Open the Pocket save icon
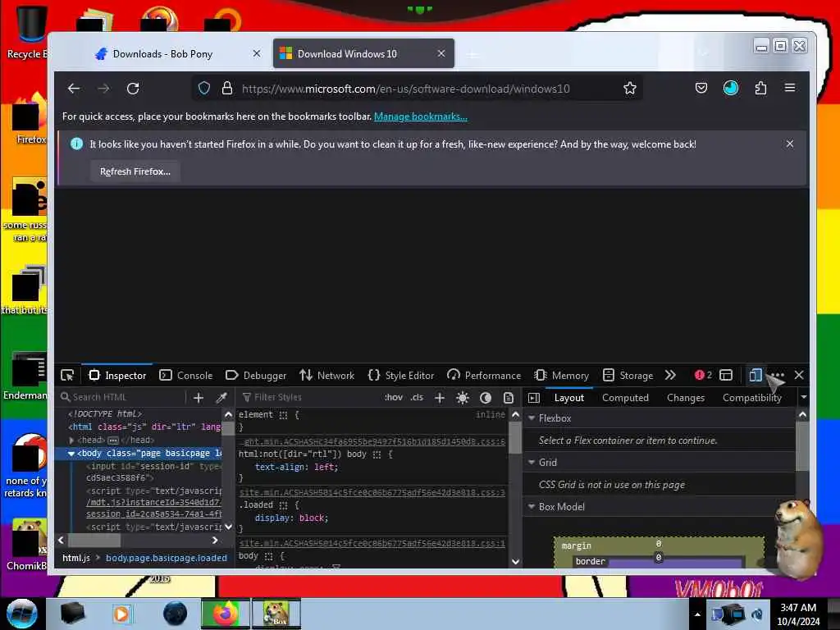This screenshot has height=630, width=840. [x=701, y=88]
